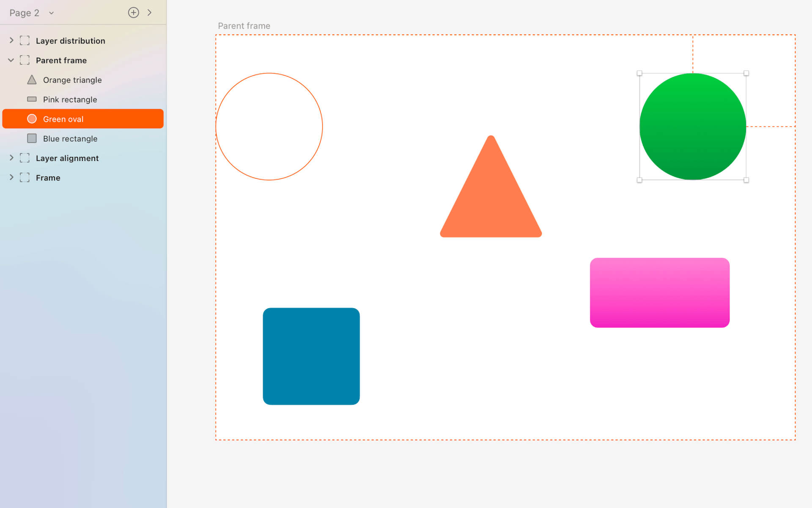Collapse the Parent frame group
812x508 pixels.
tap(11, 60)
